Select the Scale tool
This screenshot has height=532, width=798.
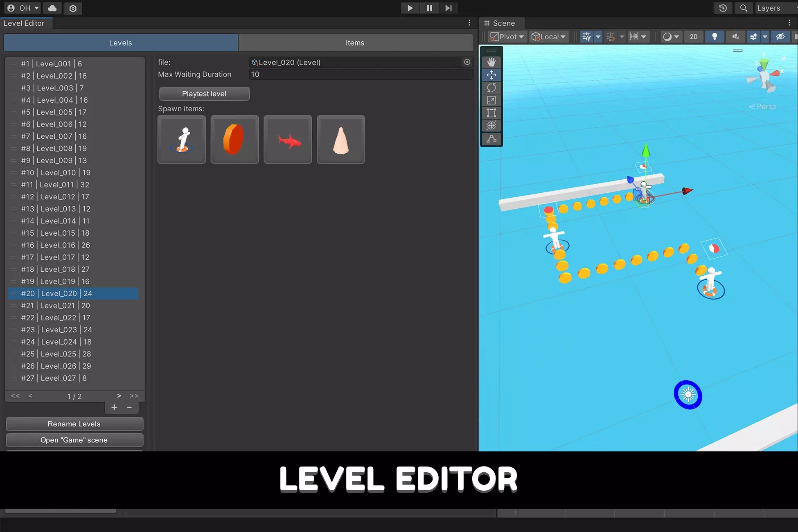[x=491, y=100]
